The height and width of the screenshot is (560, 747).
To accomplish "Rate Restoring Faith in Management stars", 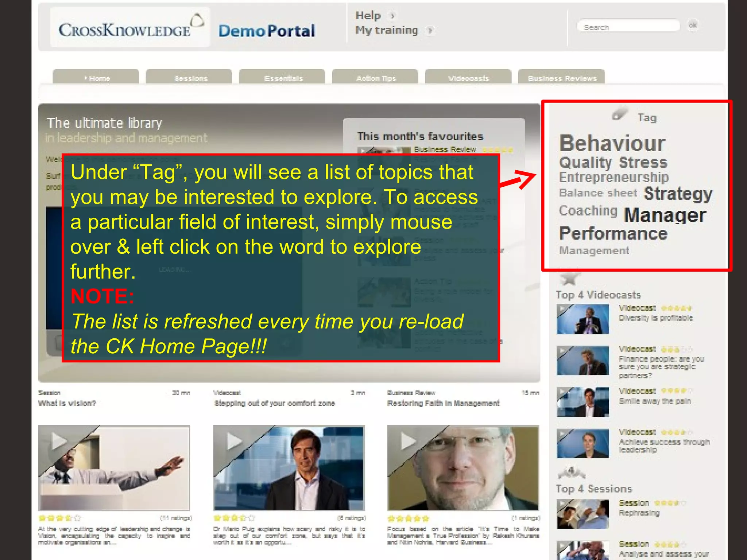I will [409, 518].
